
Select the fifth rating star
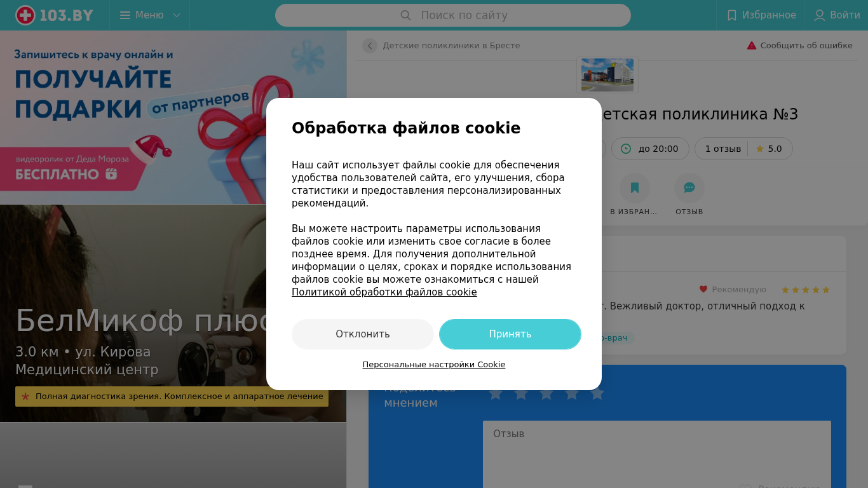[597, 394]
